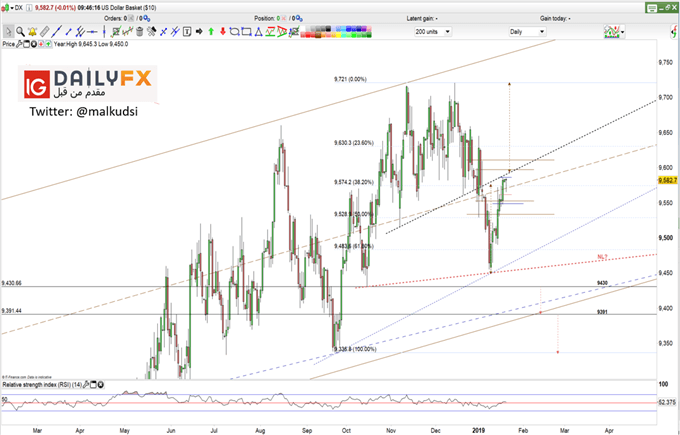Insert a red down arrow marker

click(222, 32)
